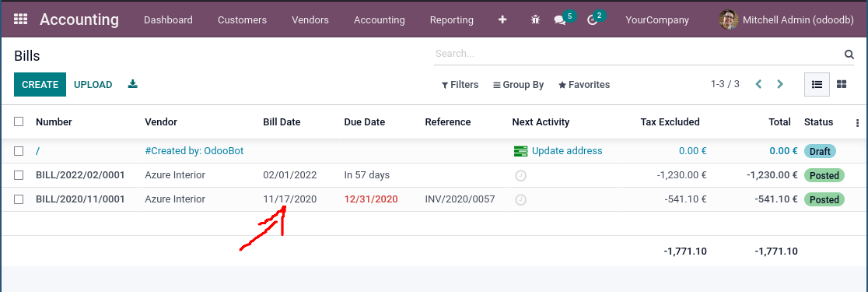Screen dimensions: 868x292
Task: Sort by Number column header
Action: (54, 122)
